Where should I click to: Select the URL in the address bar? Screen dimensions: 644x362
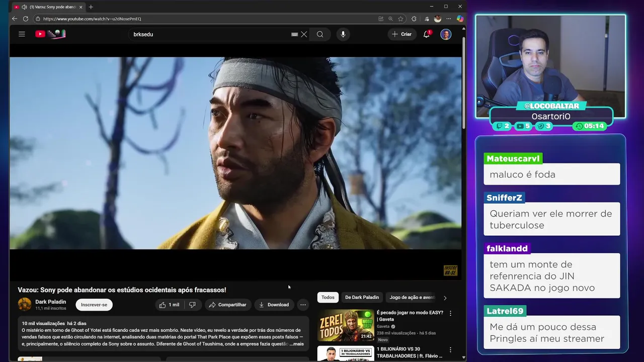[92, 19]
